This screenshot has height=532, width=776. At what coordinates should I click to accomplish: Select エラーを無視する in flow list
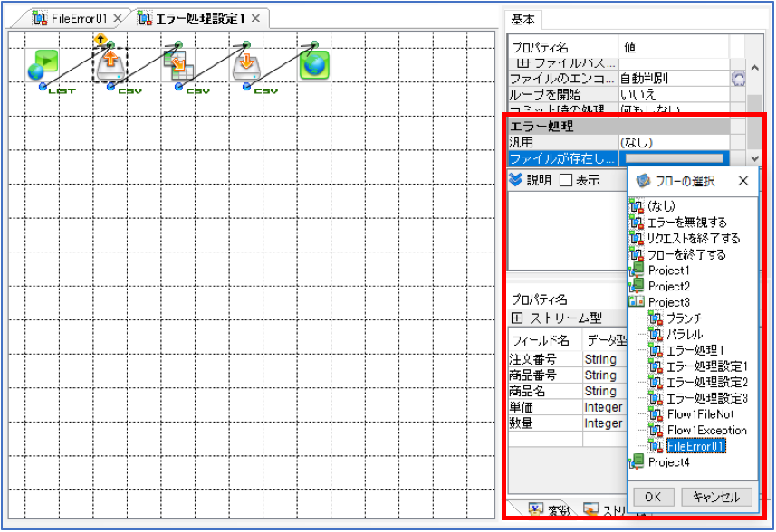click(687, 222)
